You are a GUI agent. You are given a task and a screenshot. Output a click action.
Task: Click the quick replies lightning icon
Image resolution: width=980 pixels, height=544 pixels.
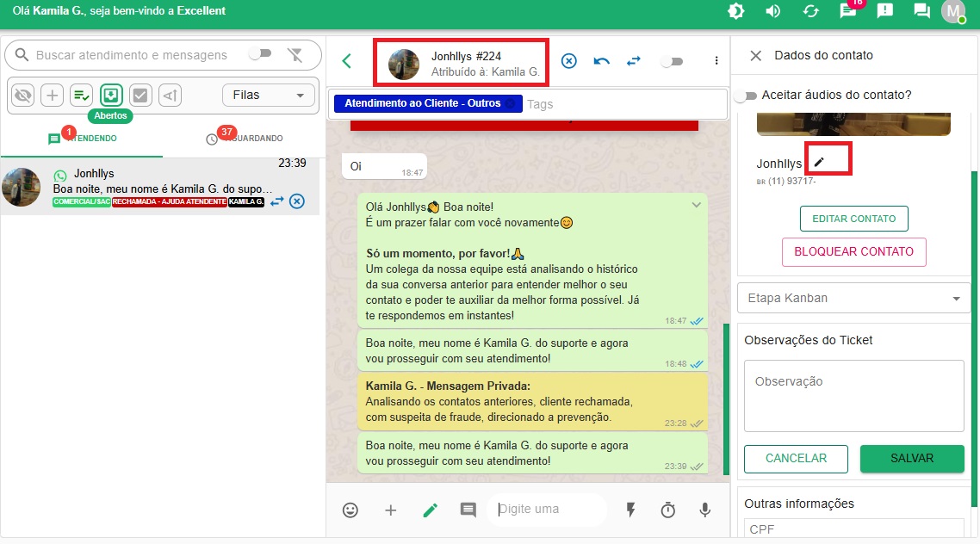coord(630,510)
